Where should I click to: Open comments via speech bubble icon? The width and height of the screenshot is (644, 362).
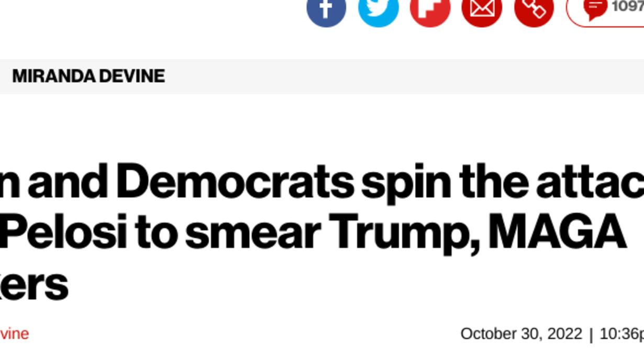pos(595,7)
